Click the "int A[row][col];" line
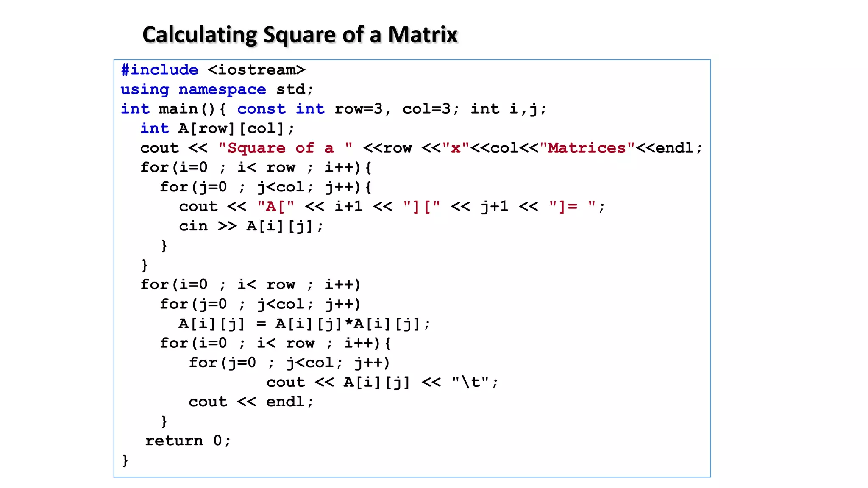Screen dimensions: 868x488 (x=217, y=128)
